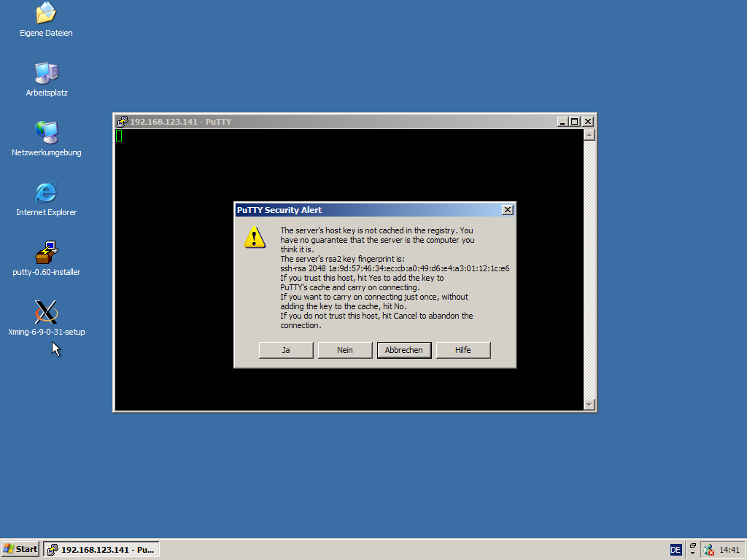Select the Arbeitsplatz desktop icon
Screen dimensions: 747x560
click(46, 73)
